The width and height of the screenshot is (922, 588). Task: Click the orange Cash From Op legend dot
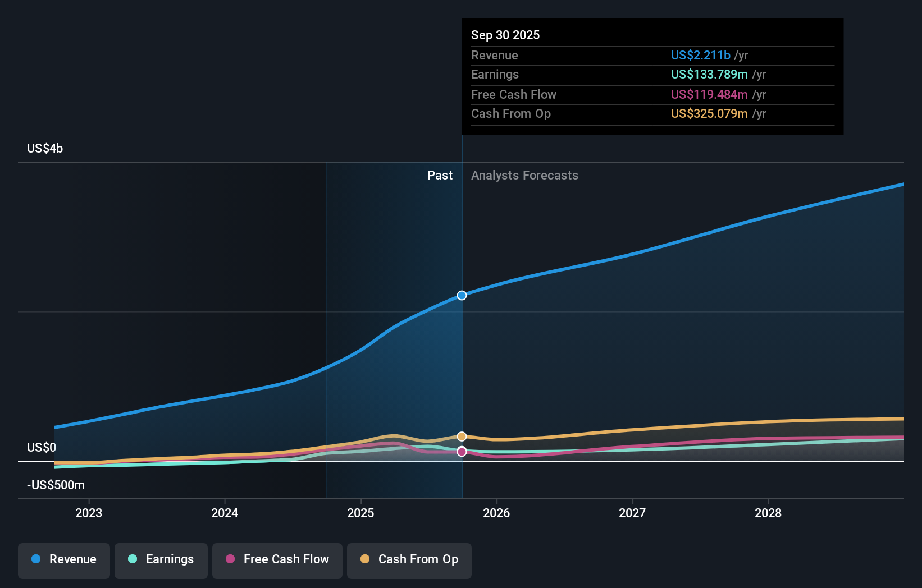pyautogui.click(x=365, y=559)
